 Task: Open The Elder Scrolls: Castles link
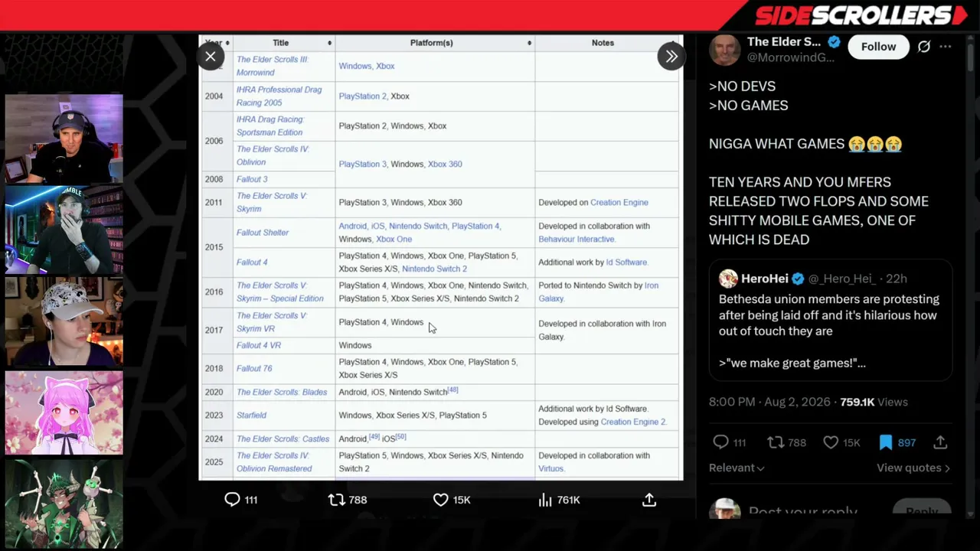283,439
